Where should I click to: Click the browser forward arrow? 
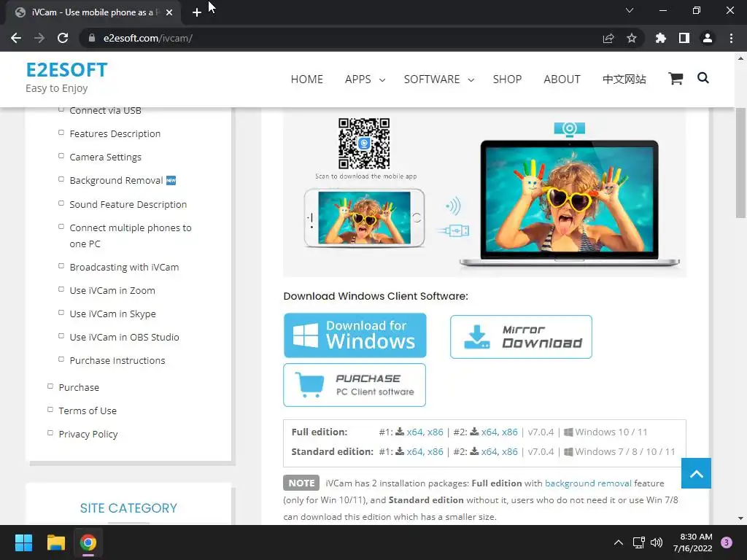(39, 38)
